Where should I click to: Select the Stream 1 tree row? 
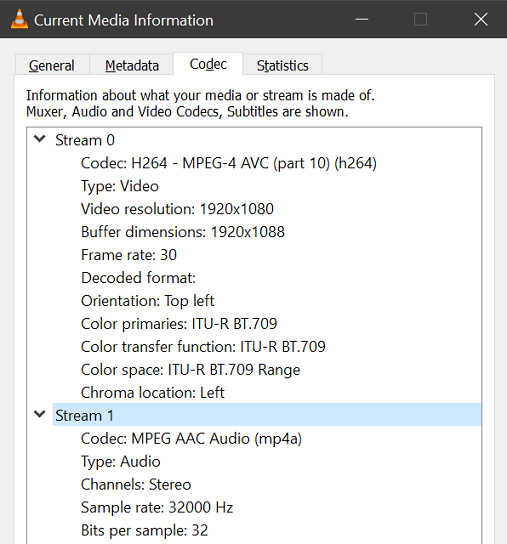pos(267,415)
